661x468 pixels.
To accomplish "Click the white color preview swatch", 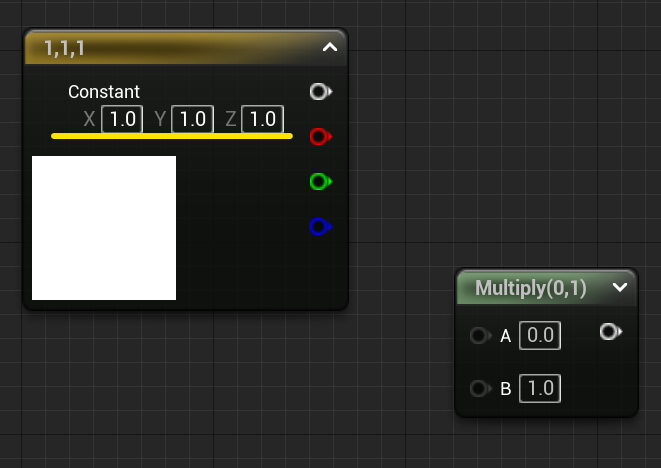I will 104,228.
